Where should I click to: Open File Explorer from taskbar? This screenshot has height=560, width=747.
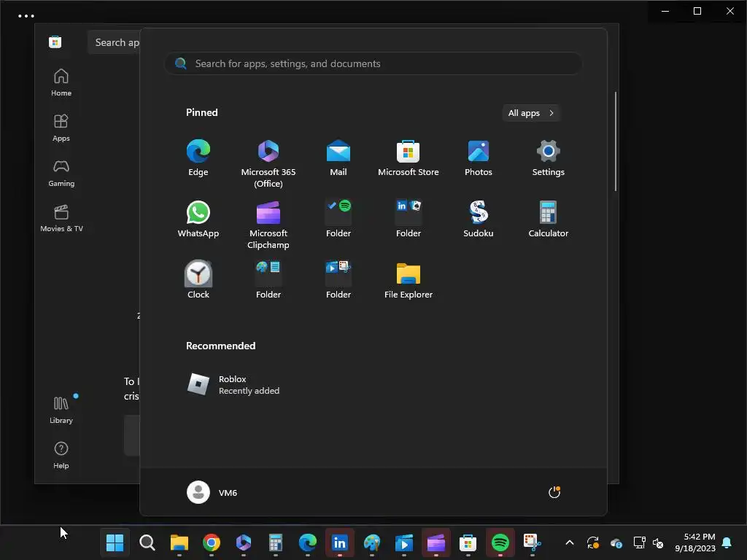179,542
